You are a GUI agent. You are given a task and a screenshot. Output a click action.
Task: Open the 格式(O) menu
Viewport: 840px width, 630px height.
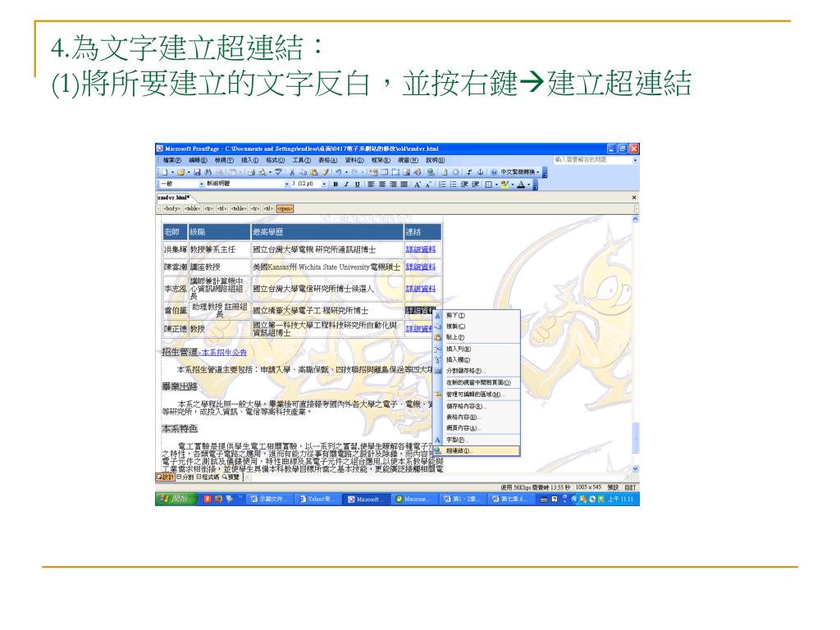click(x=276, y=160)
